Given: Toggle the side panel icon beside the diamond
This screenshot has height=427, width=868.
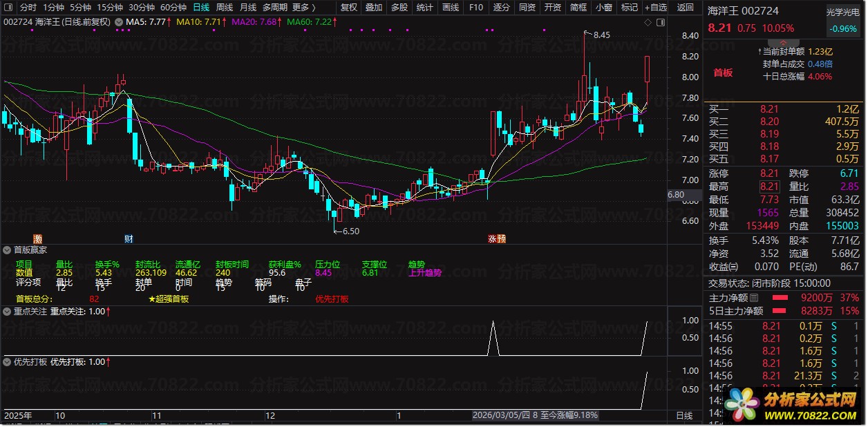Looking at the screenshot, I should tap(660, 23).
